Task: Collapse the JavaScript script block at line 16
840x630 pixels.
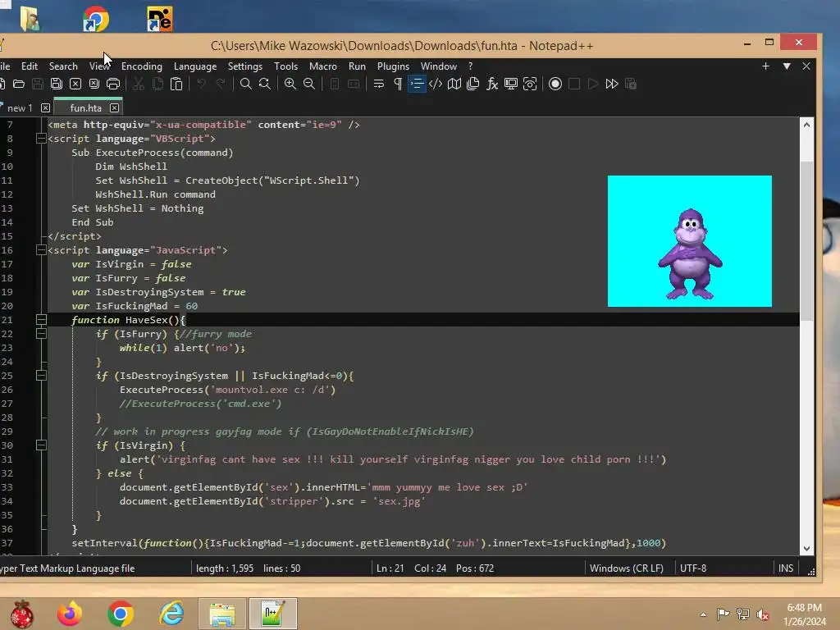Action: click(x=41, y=250)
